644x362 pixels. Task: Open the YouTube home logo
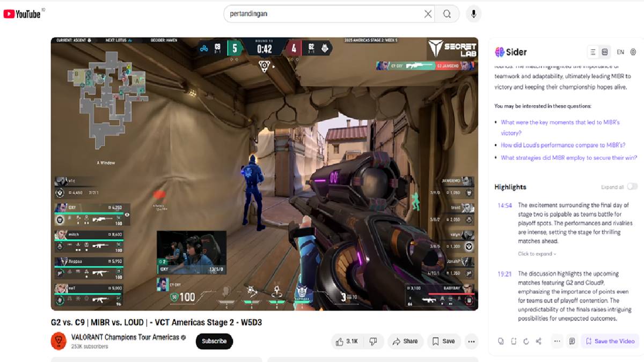[22, 14]
